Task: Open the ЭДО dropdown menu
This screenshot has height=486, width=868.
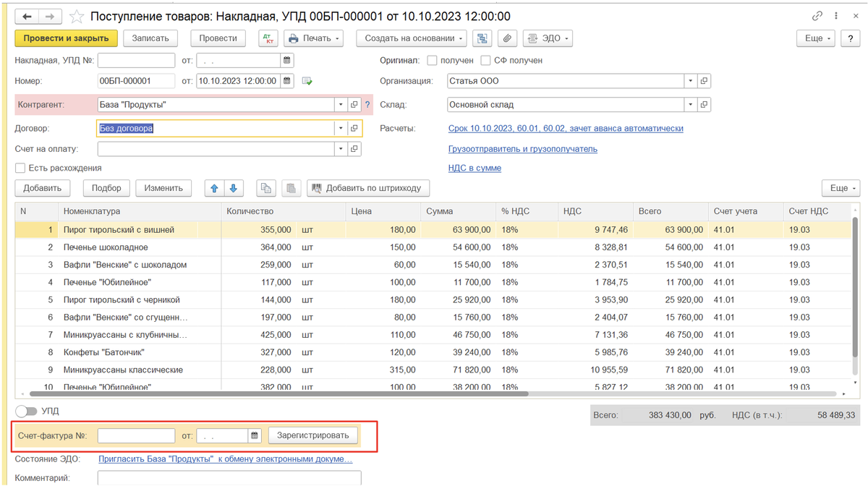Action: (x=548, y=38)
